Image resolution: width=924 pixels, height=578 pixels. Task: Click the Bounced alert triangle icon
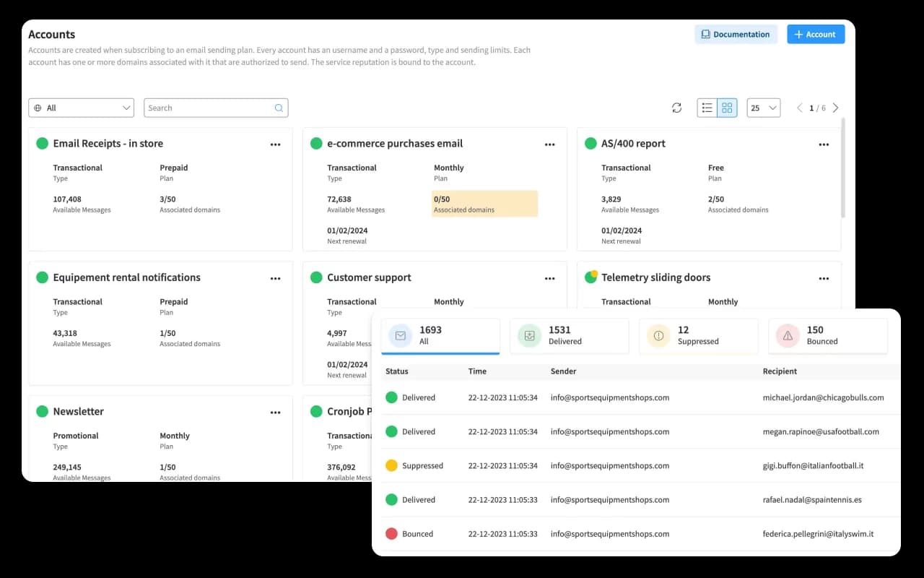coord(788,335)
